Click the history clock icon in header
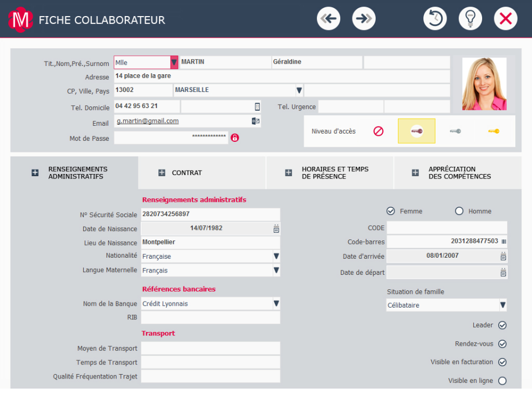532x399 pixels. coord(435,19)
